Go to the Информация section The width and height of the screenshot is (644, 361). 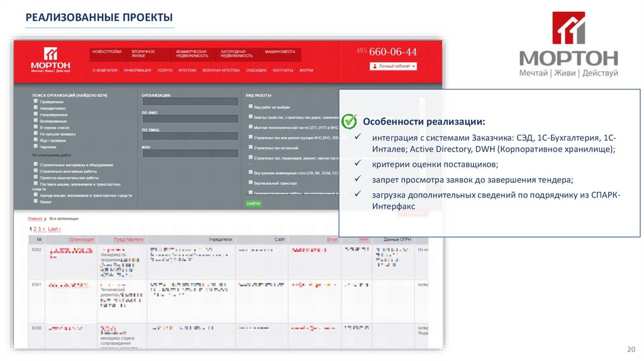pos(138,70)
